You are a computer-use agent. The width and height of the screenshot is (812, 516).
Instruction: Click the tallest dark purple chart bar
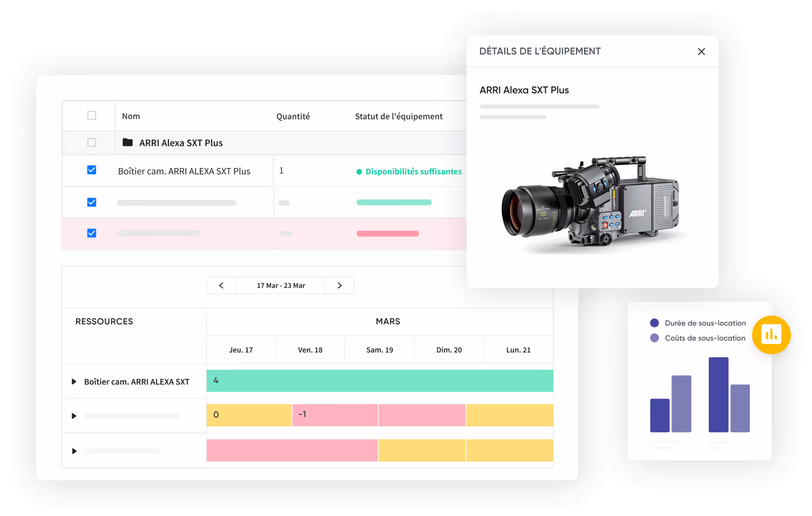pyautogui.click(x=718, y=395)
